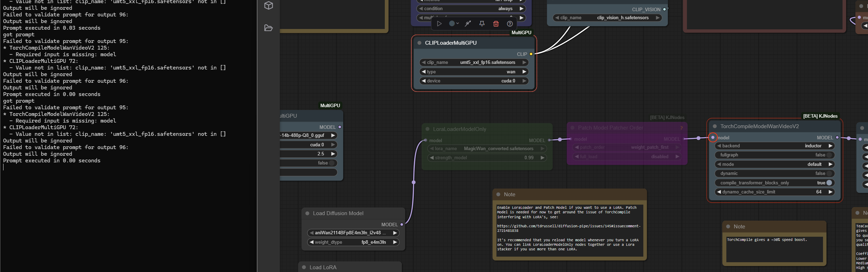
Task: Click the MultiGPU badge above CLIPLoaderMultiGPU
Action: tap(521, 32)
